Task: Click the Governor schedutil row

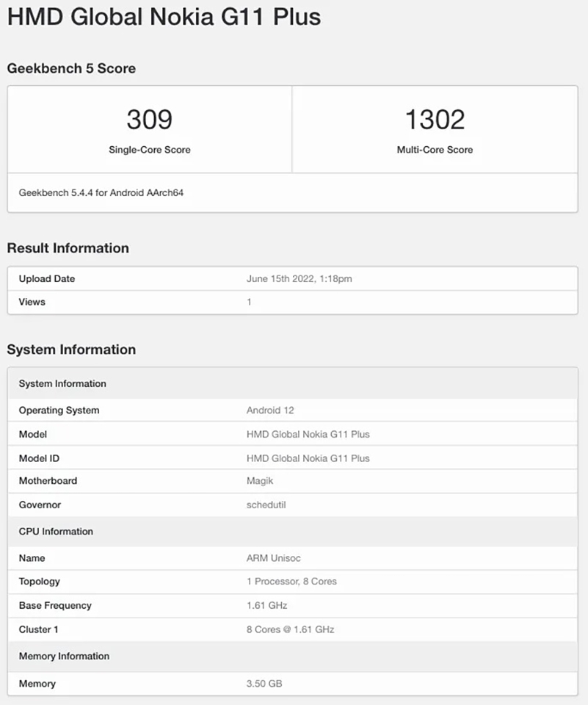Action: (294, 505)
